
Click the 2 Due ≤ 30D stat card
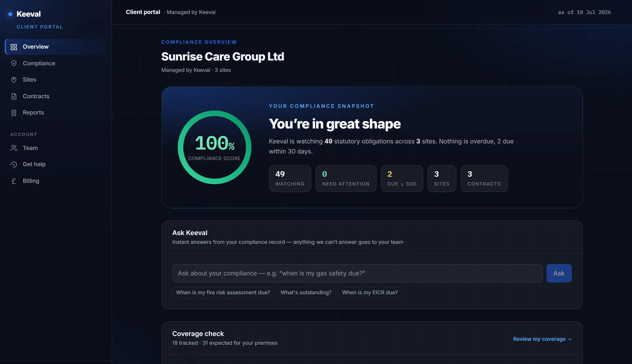pos(402,179)
